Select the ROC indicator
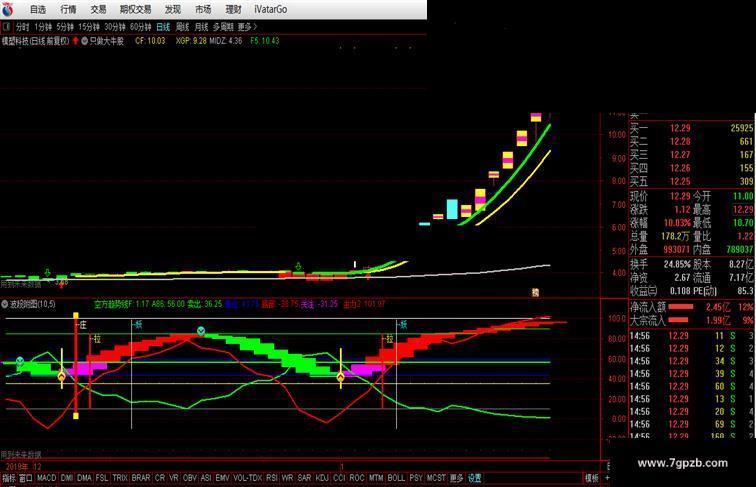The image size is (756, 487). point(356,478)
